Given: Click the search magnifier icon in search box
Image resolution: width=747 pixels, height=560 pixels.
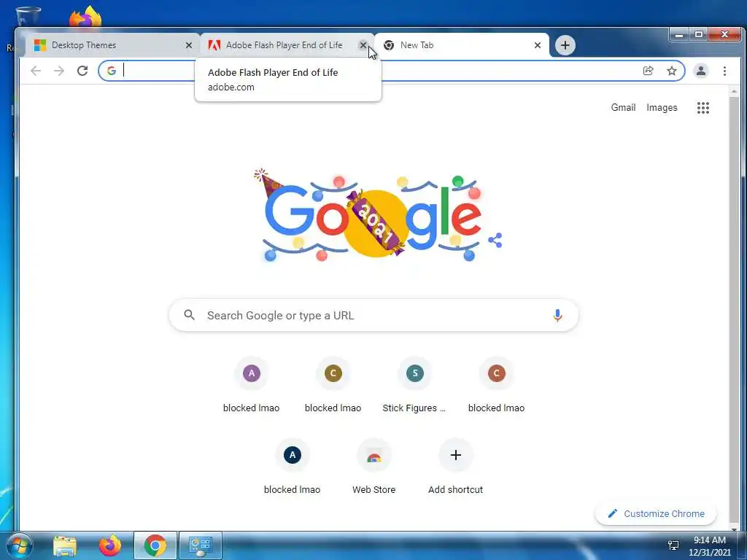Looking at the screenshot, I should [189, 315].
